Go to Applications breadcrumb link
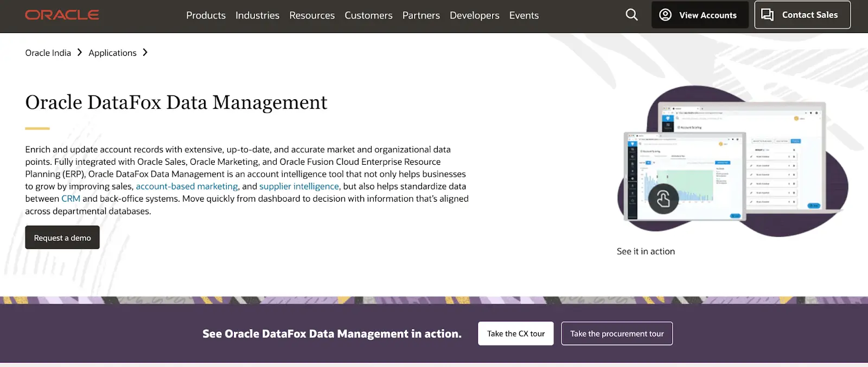This screenshot has width=868, height=367. tap(112, 53)
